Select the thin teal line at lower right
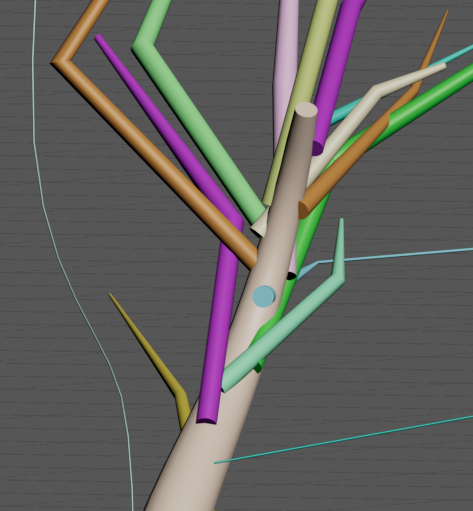The image size is (473, 511). pos(343,439)
